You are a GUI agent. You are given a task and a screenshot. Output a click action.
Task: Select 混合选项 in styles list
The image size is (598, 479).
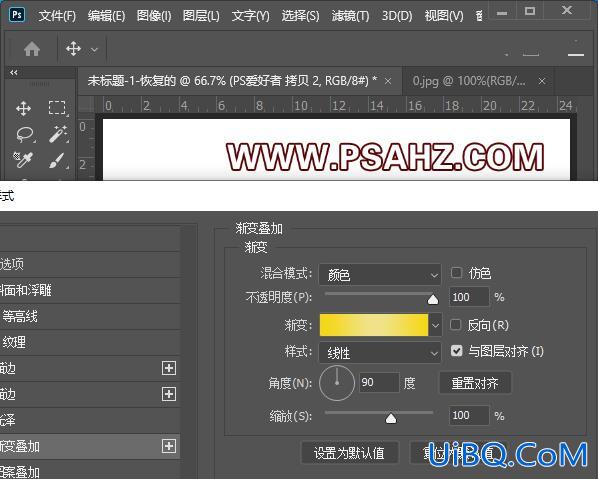(x=90, y=264)
